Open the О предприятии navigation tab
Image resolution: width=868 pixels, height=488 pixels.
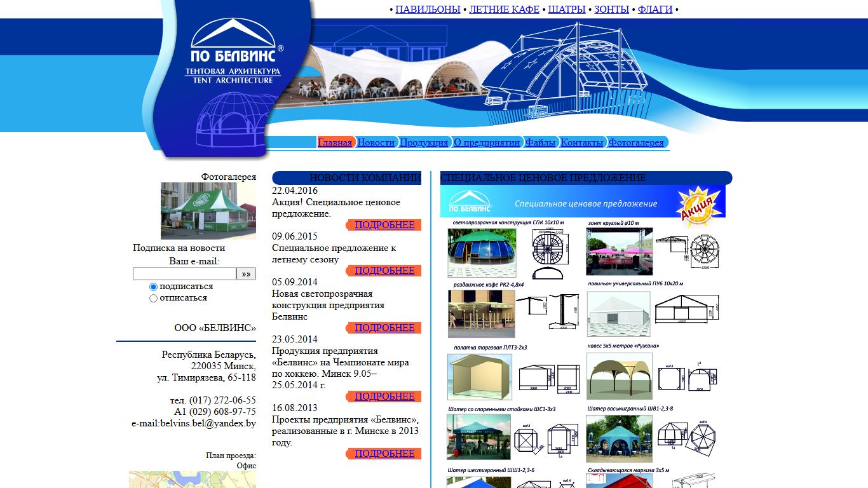pyautogui.click(x=487, y=142)
